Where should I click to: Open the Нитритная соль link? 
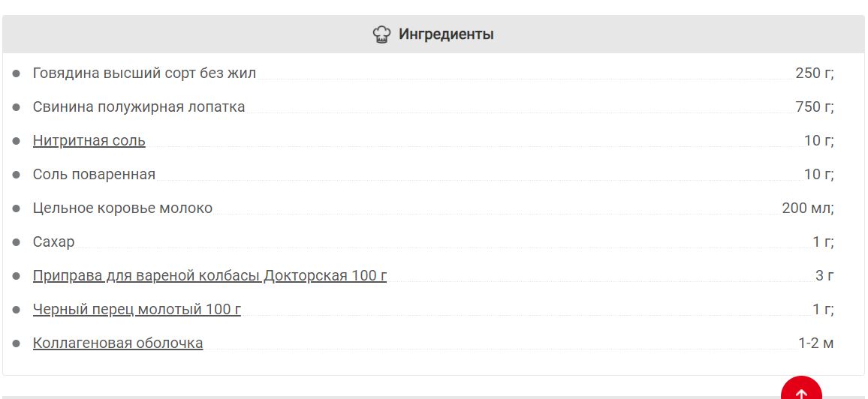point(89,140)
